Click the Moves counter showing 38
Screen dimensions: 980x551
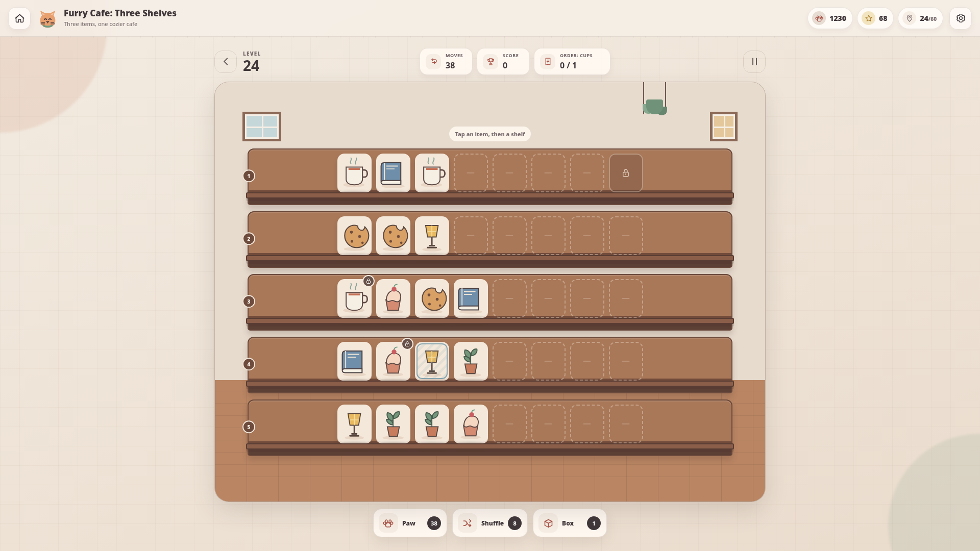(x=446, y=62)
